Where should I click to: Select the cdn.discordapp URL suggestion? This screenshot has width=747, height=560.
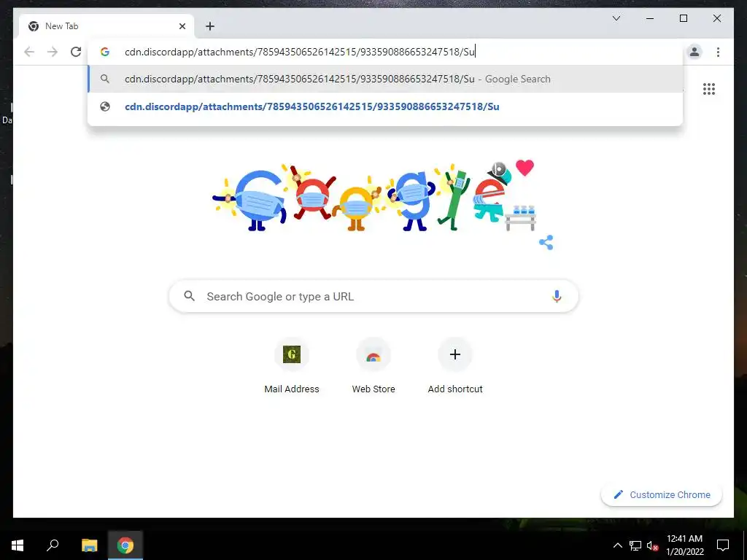[385, 106]
